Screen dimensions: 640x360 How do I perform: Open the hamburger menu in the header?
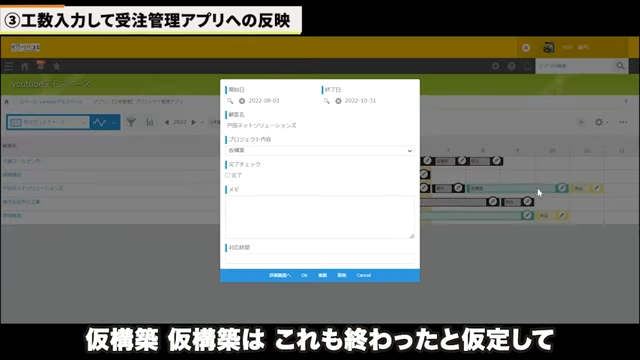pos(9,66)
